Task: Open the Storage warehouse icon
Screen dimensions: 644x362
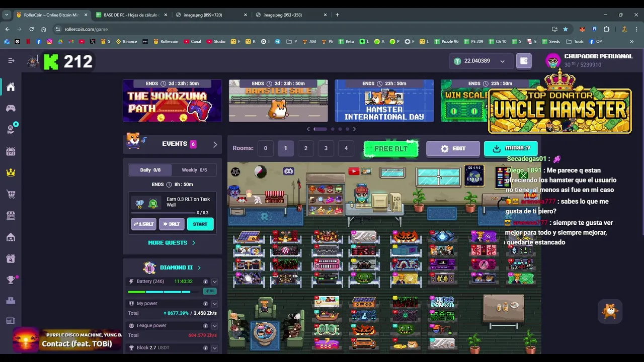Action: 11,237
